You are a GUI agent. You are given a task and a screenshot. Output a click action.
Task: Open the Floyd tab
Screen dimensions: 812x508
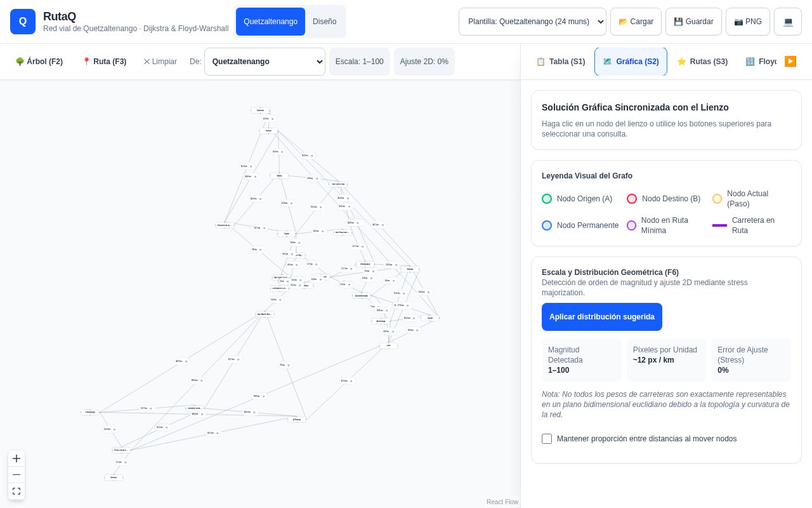click(x=760, y=62)
